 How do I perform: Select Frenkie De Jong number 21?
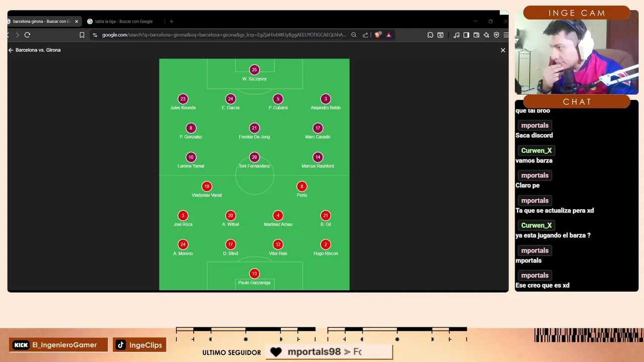[x=254, y=131]
